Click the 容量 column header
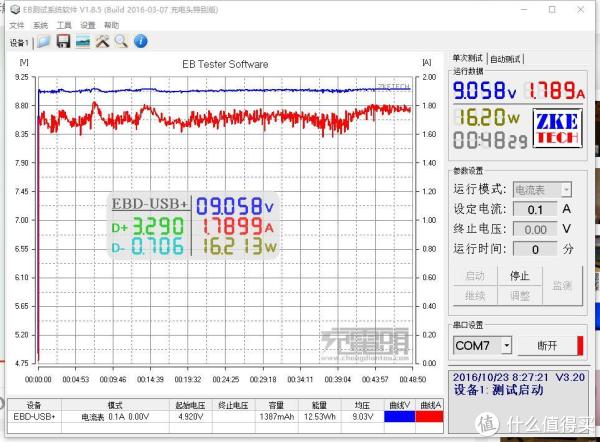600x442 pixels. (x=276, y=405)
